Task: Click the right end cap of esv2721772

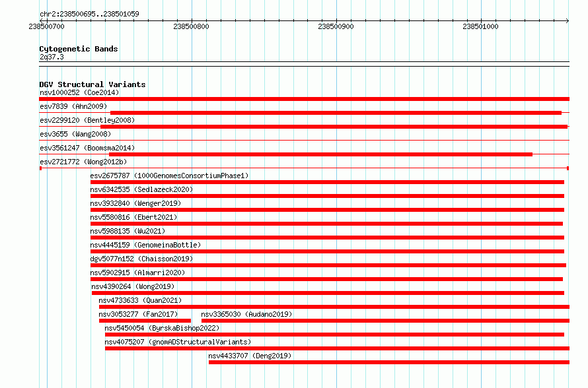Action: (x=568, y=168)
